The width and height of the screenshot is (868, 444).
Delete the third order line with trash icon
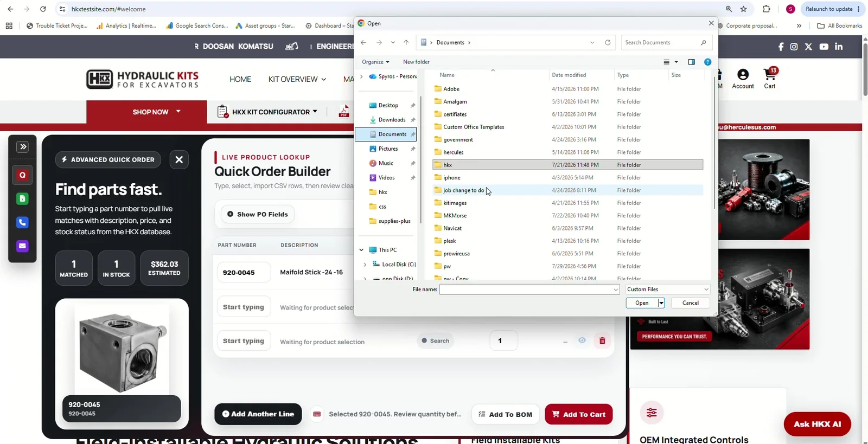coord(602,341)
